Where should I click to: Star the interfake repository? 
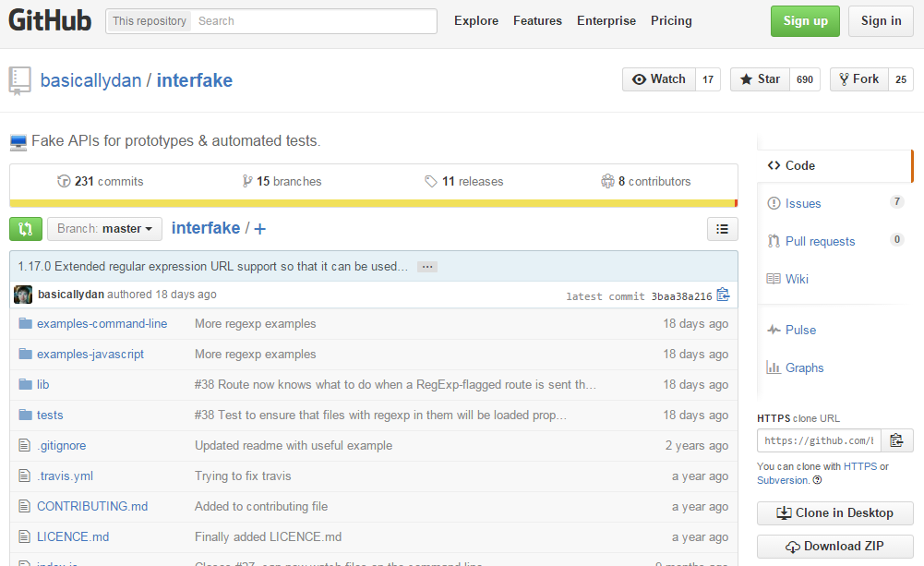point(760,79)
